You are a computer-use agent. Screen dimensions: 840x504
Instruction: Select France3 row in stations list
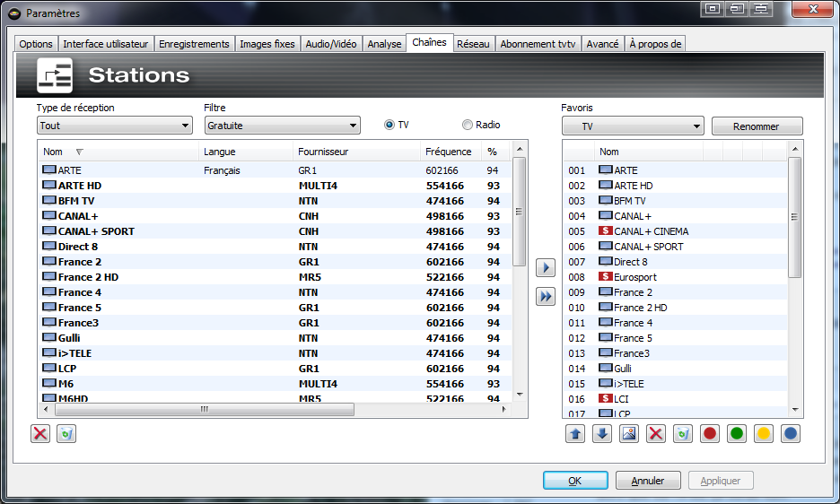(275, 323)
